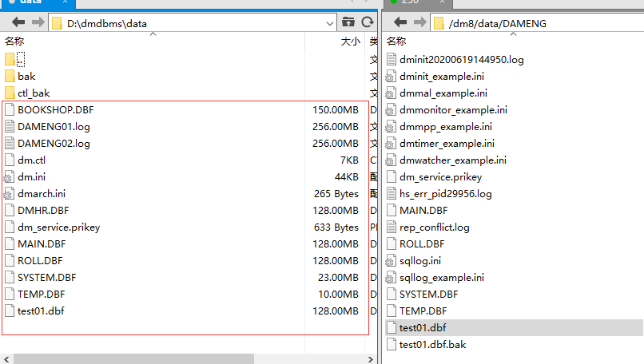The width and height of the screenshot is (644, 364).
Task: Select TEMP.DBF in left pane
Action: [x=41, y=295]
